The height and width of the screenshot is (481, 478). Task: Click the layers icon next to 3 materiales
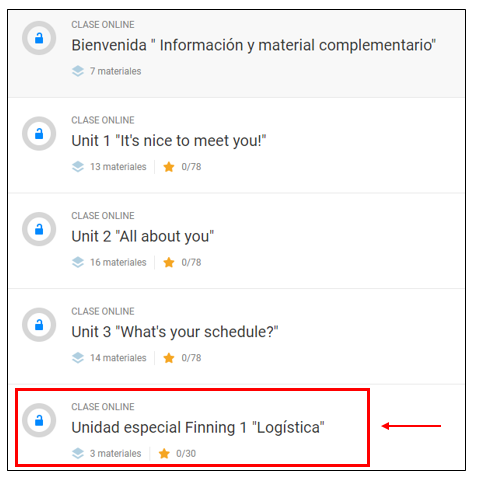tap(78, 454)
